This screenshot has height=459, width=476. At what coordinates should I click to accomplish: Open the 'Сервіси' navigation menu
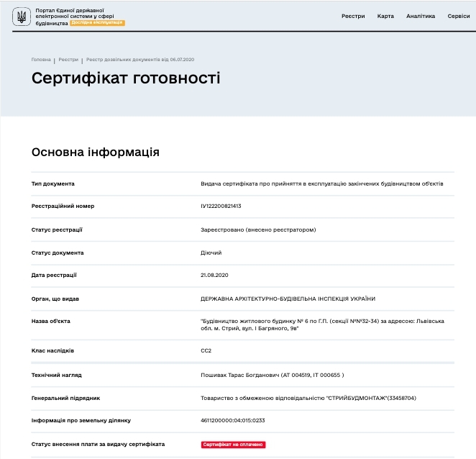coord(459,16)
